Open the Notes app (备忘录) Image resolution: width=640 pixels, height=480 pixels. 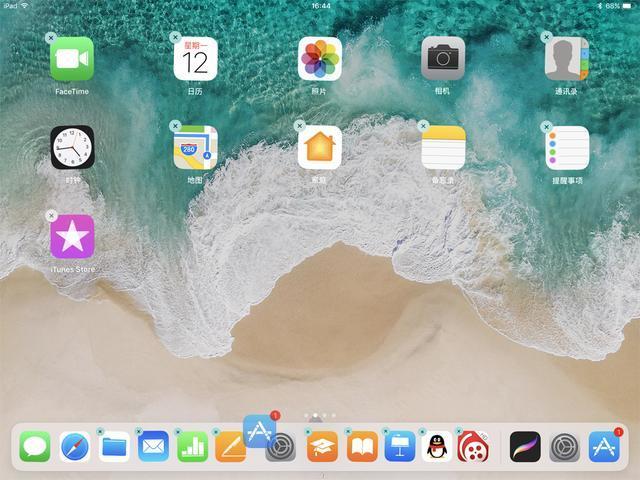pos(443,147)
